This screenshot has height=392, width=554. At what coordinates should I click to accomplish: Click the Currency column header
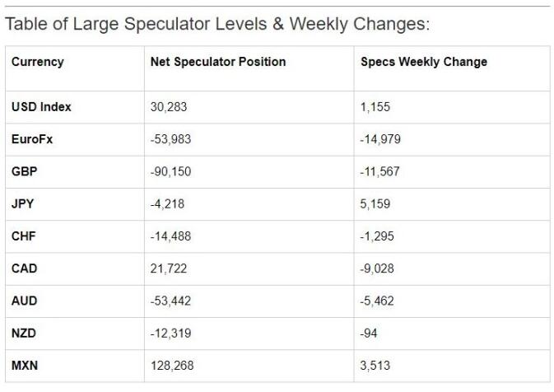(37, 62)
